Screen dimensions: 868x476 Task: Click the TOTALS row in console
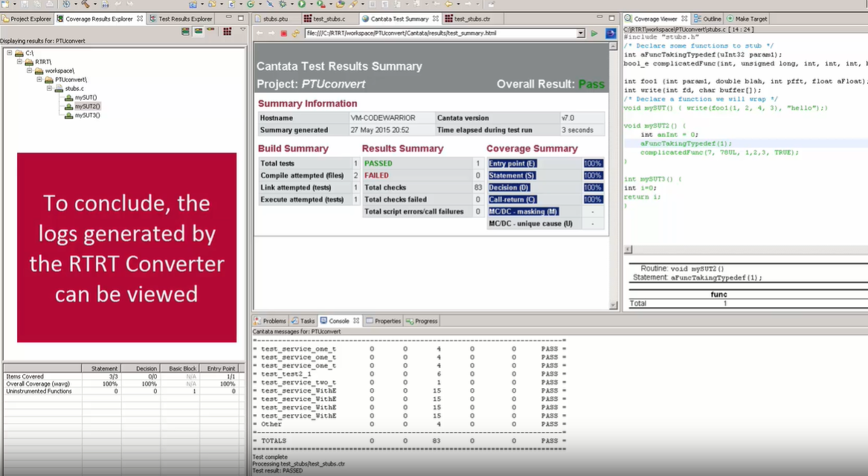(409, 441)
